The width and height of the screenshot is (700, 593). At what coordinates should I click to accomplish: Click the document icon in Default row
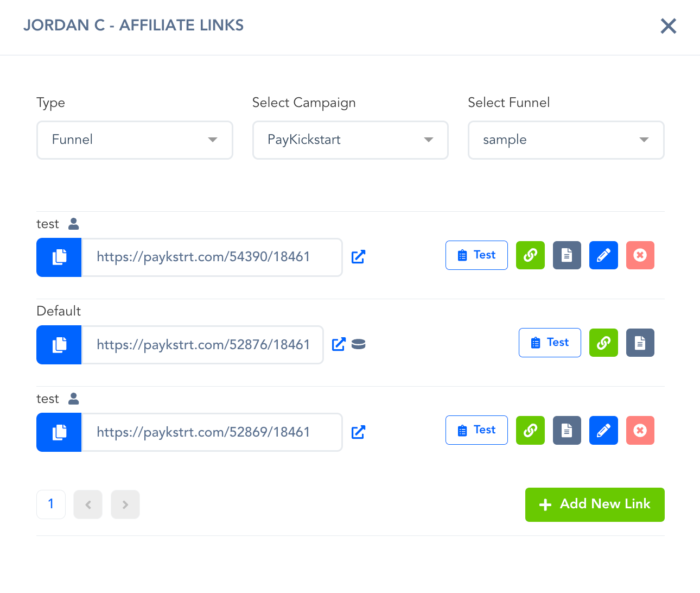[640, 343]
